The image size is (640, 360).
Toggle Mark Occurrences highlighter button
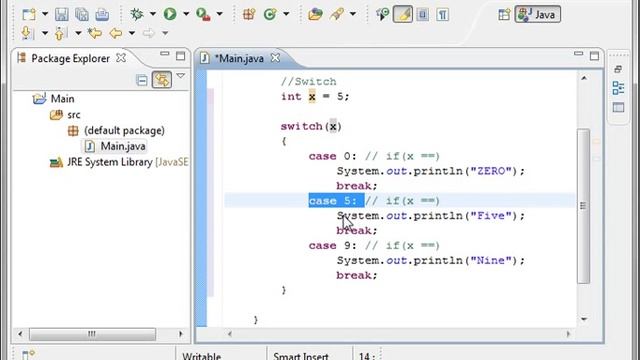point(403,15)
